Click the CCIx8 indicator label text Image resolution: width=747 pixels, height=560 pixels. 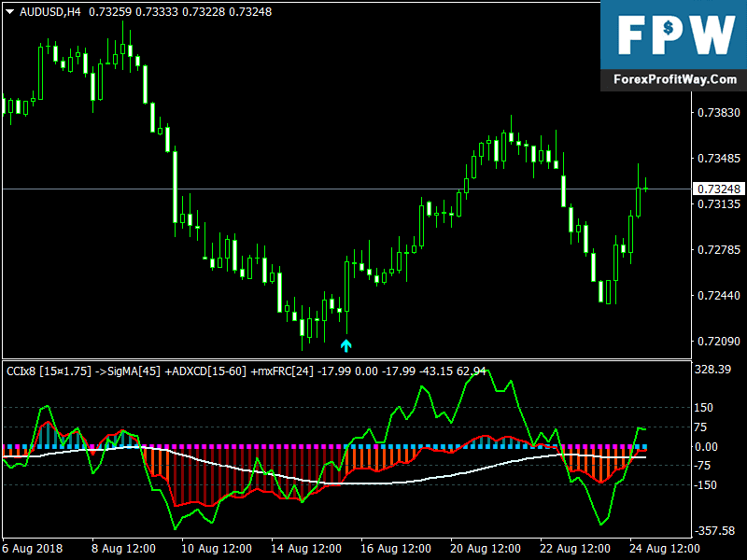(x=246, y=371)
